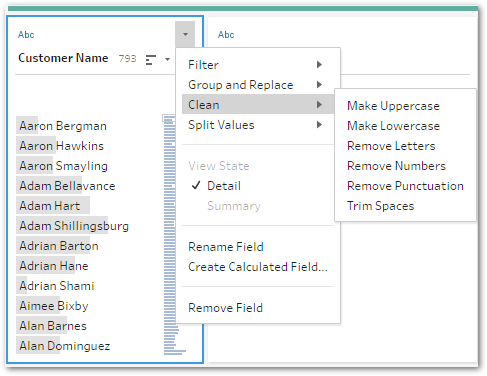Select Make Uppercase clean option
Screen dimensions: 487x376
point(393,106)
